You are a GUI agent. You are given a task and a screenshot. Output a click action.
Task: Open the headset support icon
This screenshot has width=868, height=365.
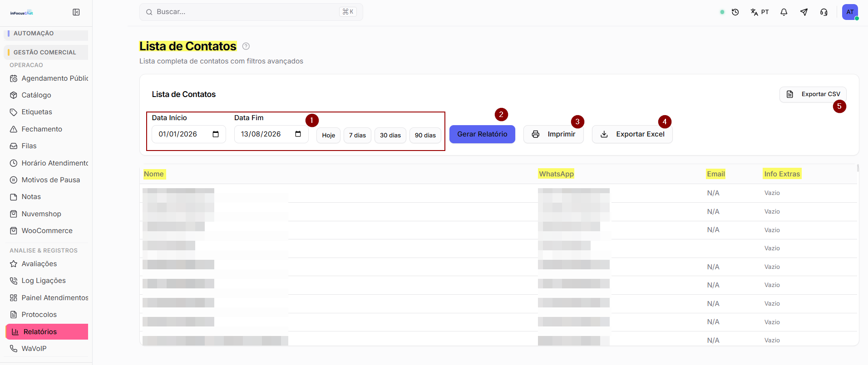[x=824, y=12]
